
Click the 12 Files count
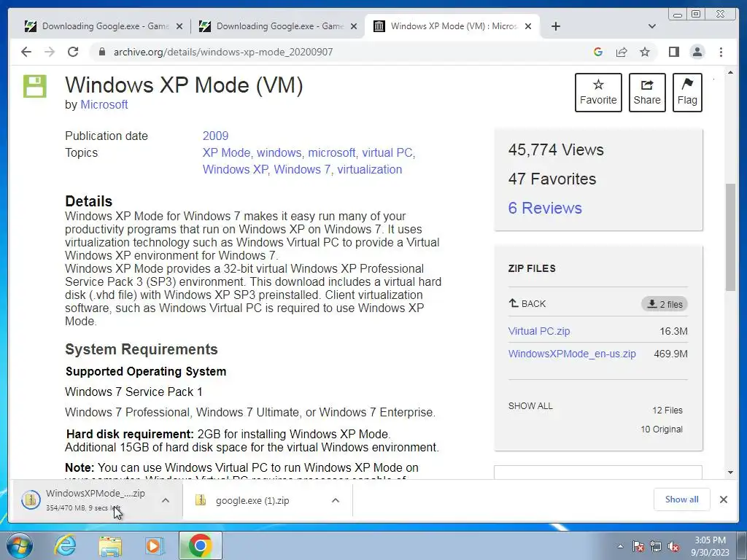tap(667, 411)
